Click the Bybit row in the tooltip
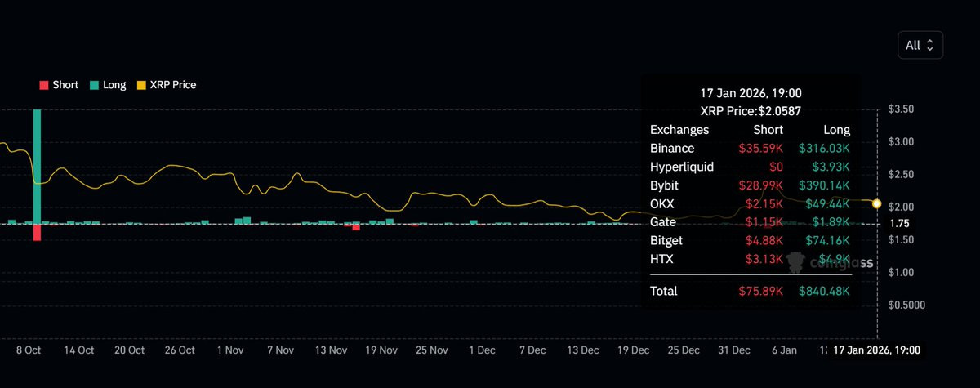Image resolution: width=980 pixels, height=388 pixels. click(x=750, y=185)
